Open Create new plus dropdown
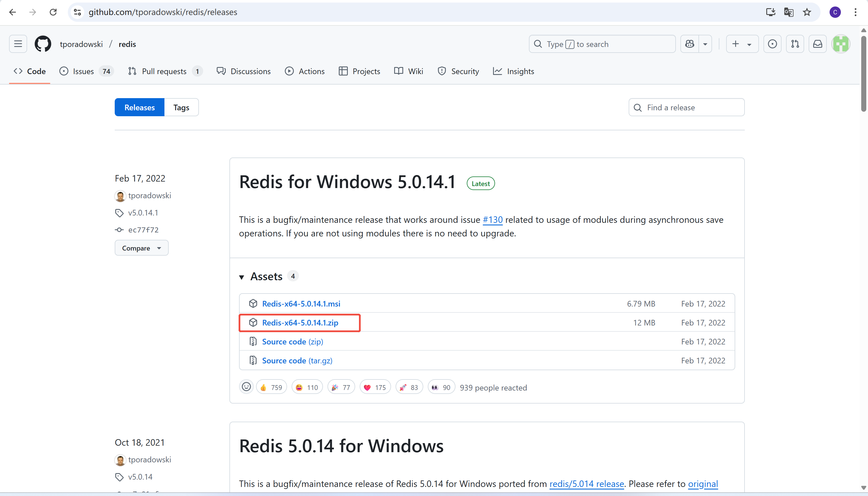The image size is (868, 496). coord(742,44)
